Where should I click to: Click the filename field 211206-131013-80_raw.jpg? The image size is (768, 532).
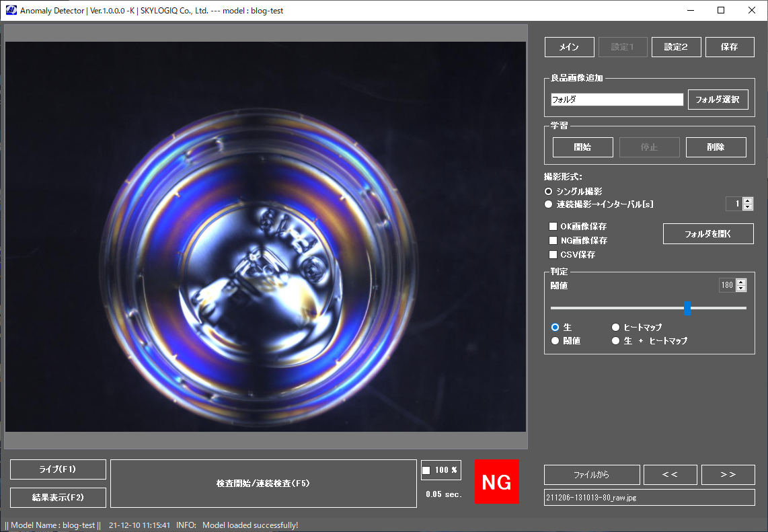tap(650, 498)
